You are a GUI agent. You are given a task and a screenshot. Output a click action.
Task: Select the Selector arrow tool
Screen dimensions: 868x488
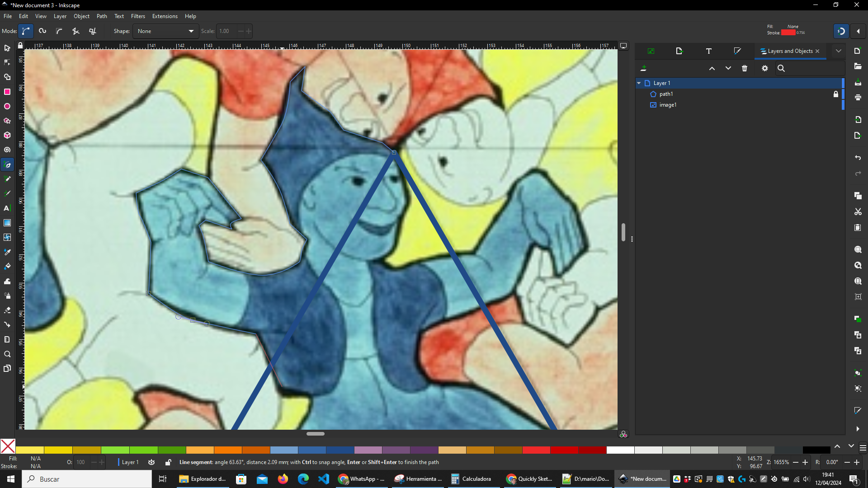7,48
